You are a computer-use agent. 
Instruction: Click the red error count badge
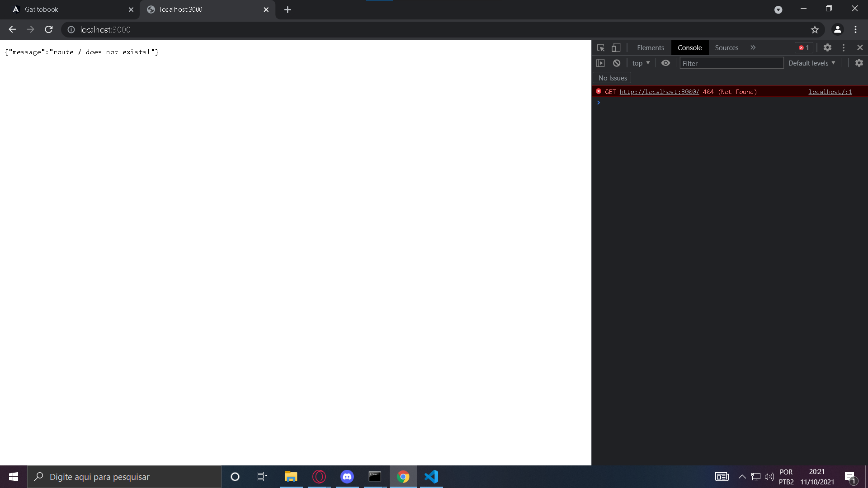click(804, 47)
